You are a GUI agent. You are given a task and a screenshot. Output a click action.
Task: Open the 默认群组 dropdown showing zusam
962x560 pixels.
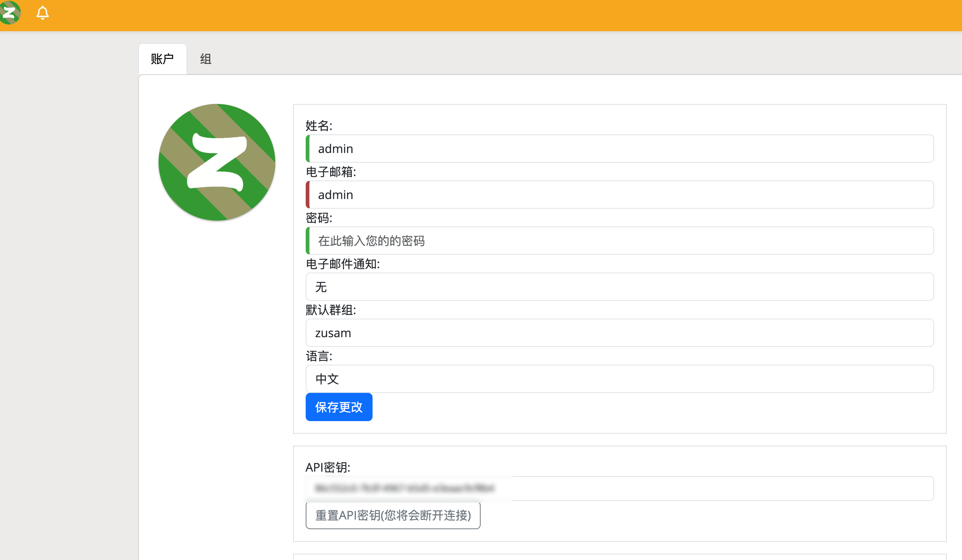pos(620,333)
